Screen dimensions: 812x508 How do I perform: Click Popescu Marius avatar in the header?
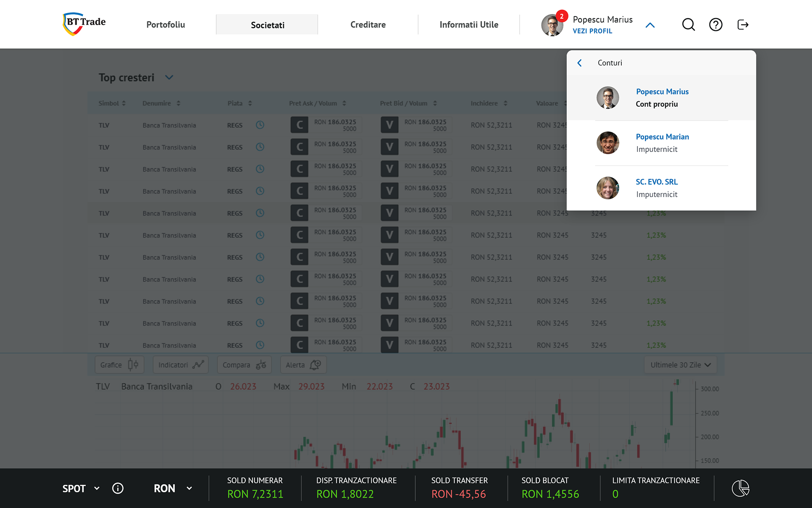[552, 25]
